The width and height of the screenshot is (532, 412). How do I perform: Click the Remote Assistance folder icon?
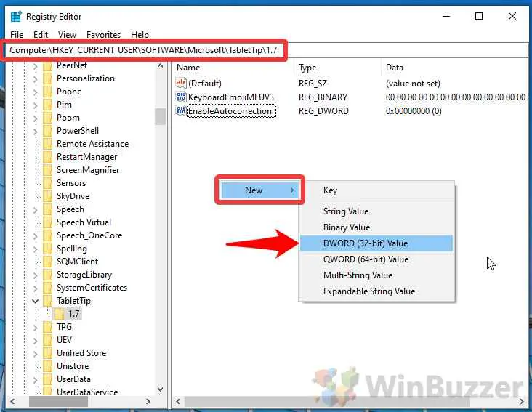[x=48, y=144]
